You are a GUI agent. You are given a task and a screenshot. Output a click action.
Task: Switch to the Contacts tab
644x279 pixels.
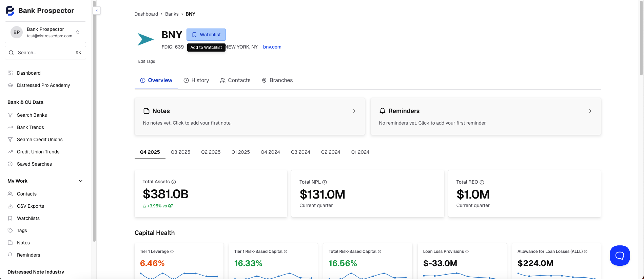235,80
